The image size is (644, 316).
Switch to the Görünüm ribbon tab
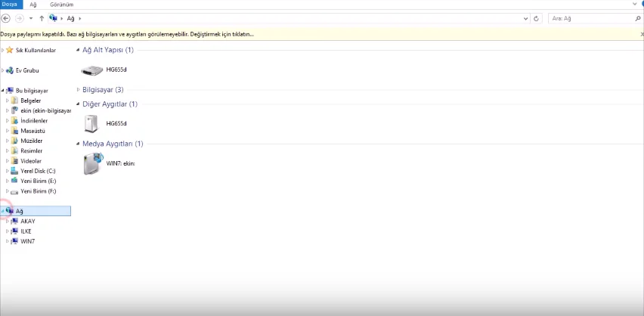click(x=62, y=5)
